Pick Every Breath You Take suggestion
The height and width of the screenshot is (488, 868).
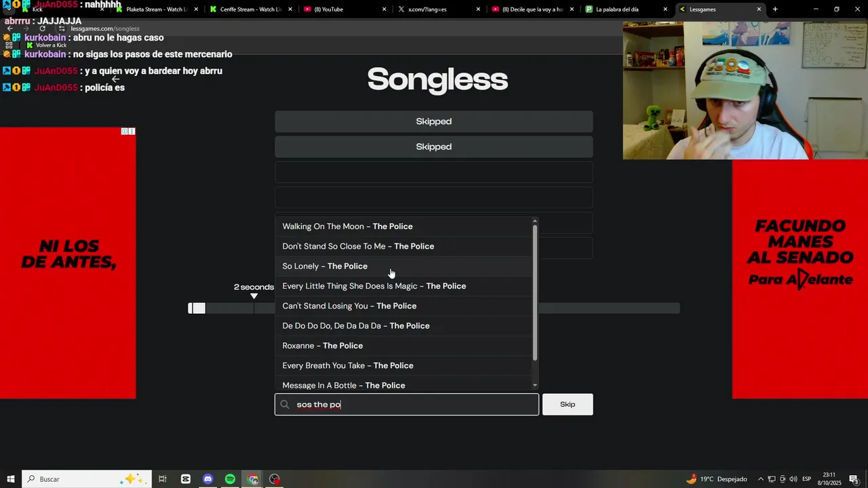point(403,365)
